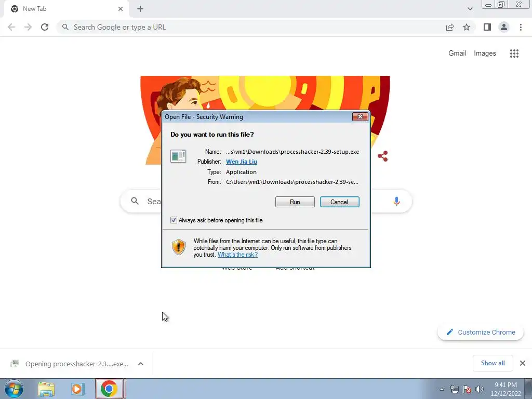Click the Google doodle image
532x399 pixels.
[x=265, y=93]
